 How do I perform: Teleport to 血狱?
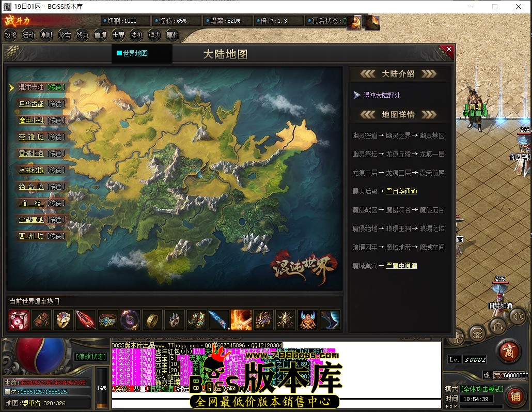coord(56,203)
